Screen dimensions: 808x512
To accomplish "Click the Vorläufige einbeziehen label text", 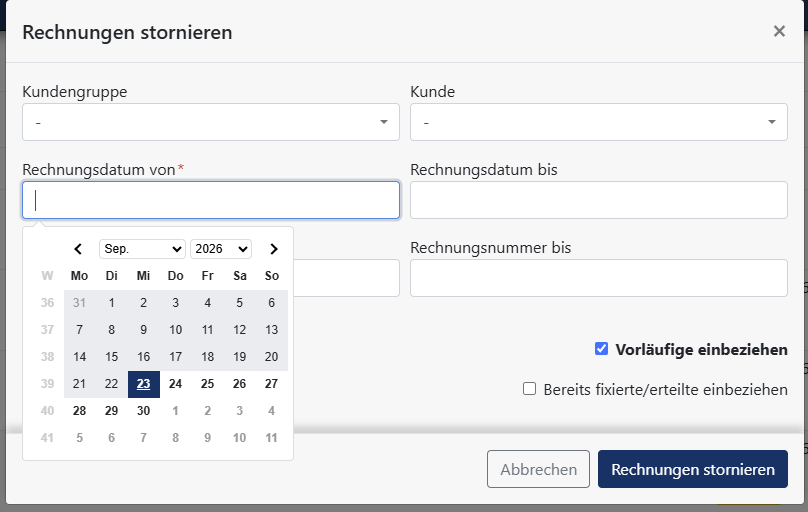I will pos(701,349).
